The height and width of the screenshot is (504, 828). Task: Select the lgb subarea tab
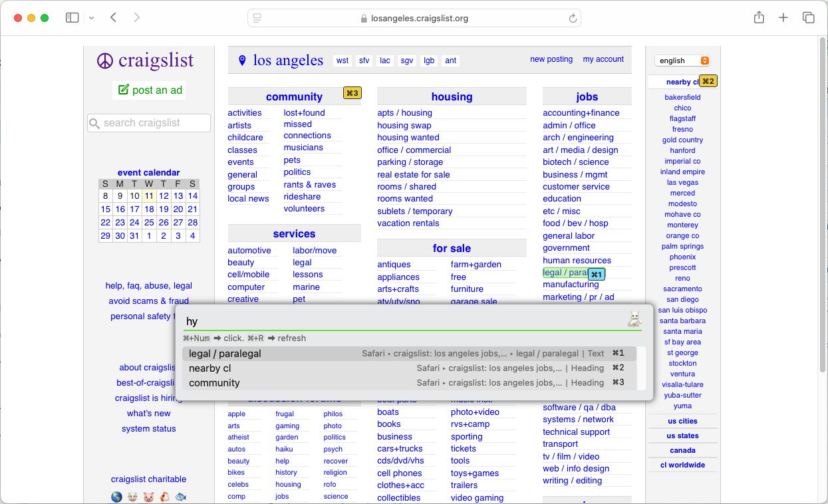(429, 61)
